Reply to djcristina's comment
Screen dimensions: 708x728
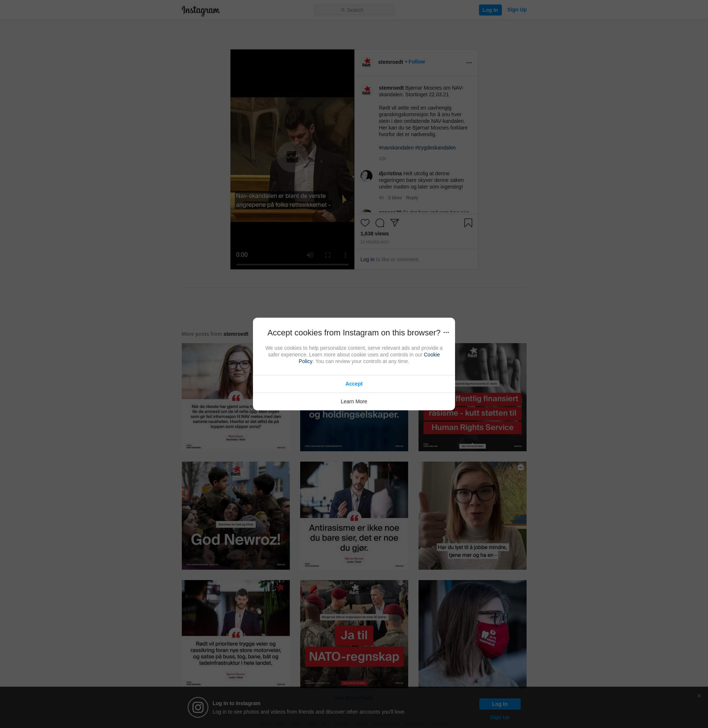(x=412, y=198)
